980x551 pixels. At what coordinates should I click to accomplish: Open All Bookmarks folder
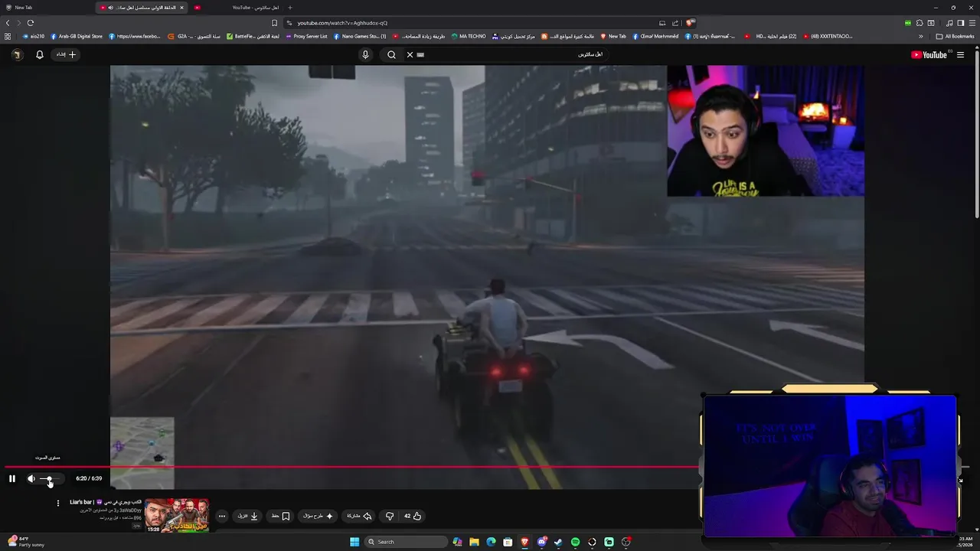[x=955, y=36]
